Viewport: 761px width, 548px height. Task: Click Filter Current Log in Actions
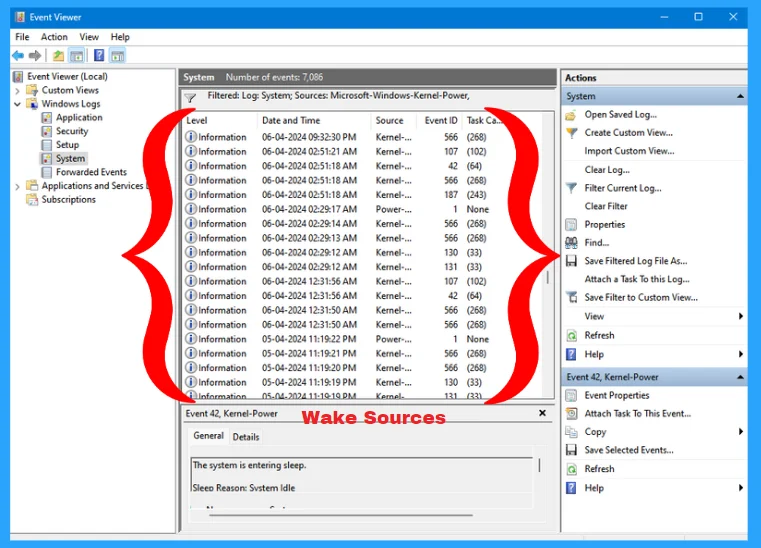(x=622, y=188)
